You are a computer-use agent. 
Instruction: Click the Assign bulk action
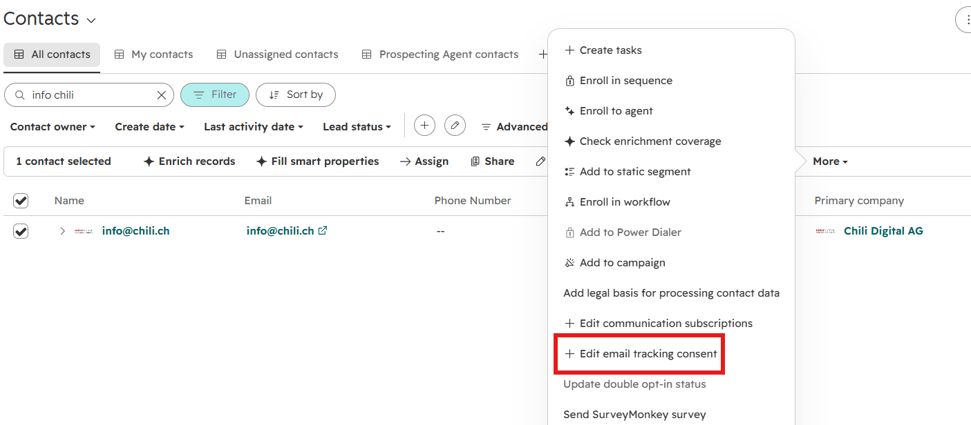(x=424, y=162)
